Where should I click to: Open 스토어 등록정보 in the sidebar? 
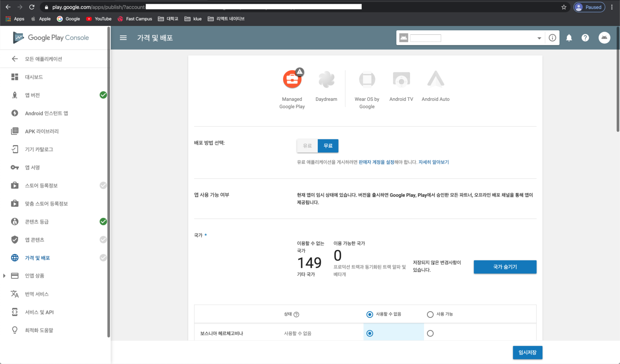(41, 185)
